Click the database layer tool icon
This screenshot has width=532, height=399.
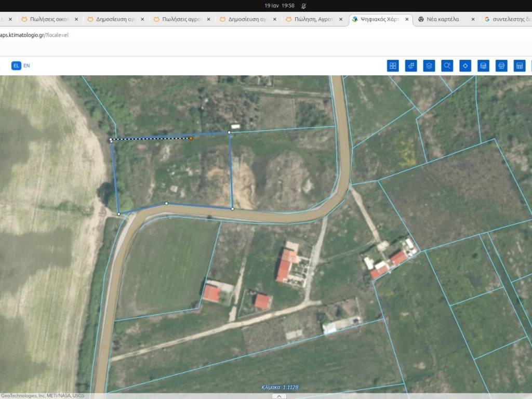[483, 66]
